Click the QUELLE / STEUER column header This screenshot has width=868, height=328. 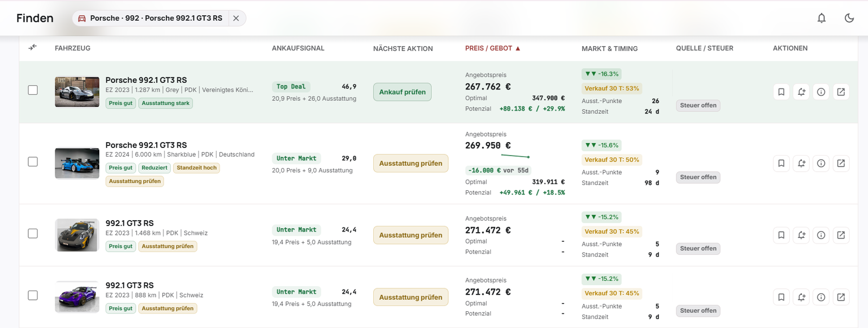coord(705,48)
